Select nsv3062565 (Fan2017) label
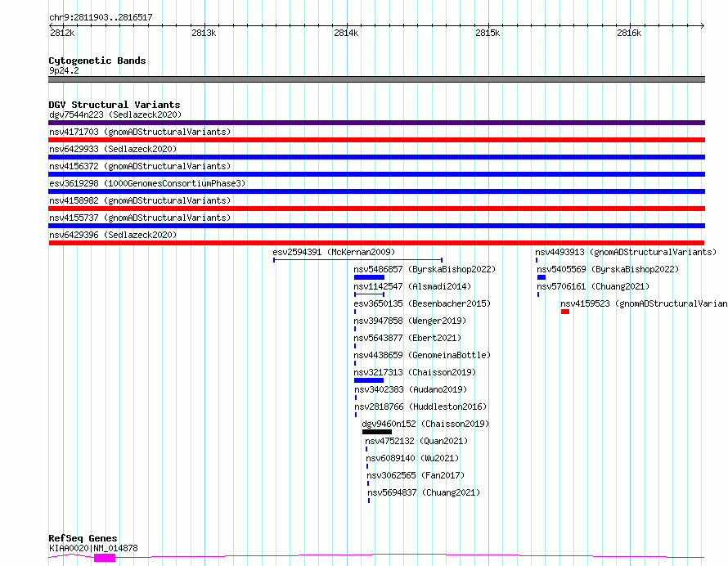The width and height of the screenshot is (728, 566). [x=416, y=475]
